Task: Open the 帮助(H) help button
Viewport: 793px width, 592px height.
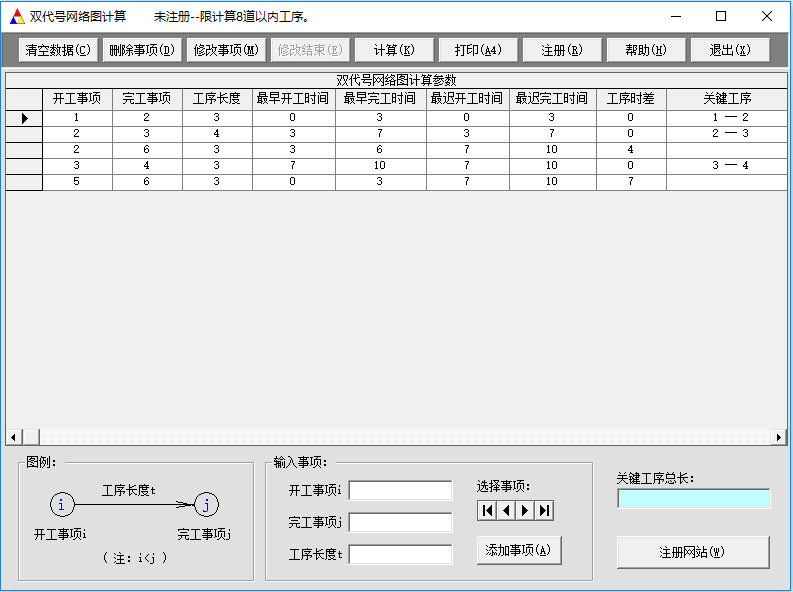Action: pos(646,50)
